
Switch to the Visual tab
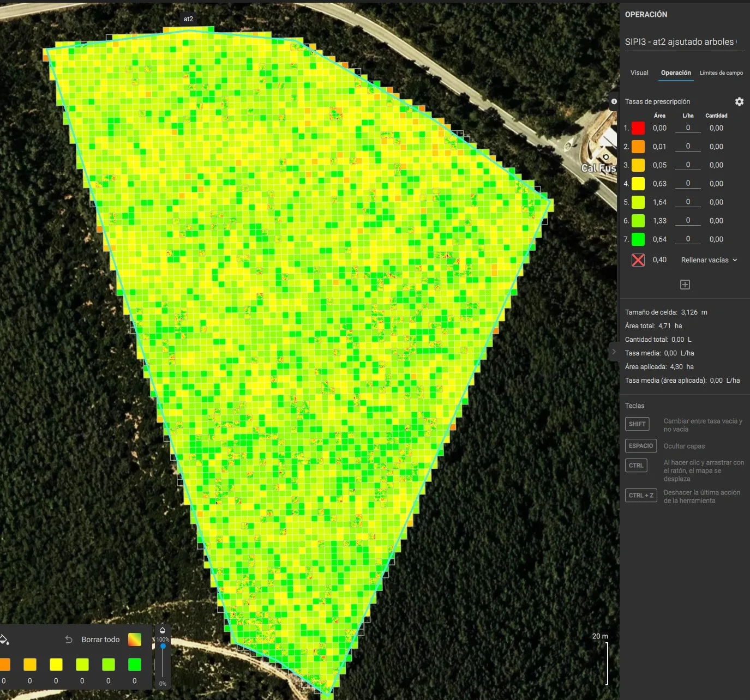pyautogui.click(x=639, y=73)
